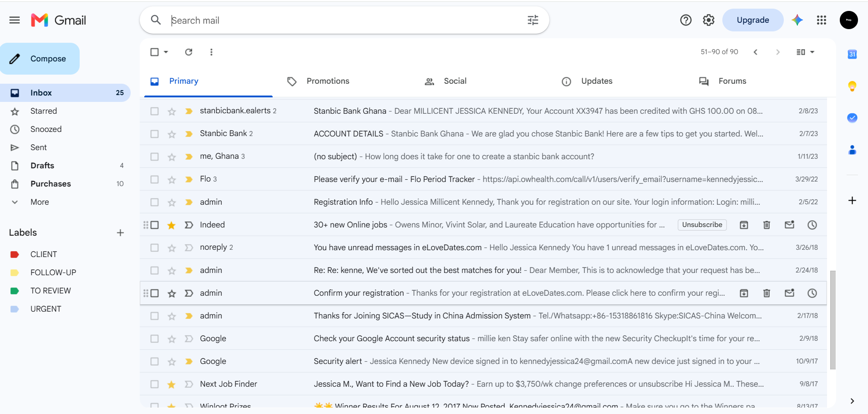The height and width of the screenshot is (414, 868).
Task: Tick the Indeed email checkbox
Action: coord(155,225)
